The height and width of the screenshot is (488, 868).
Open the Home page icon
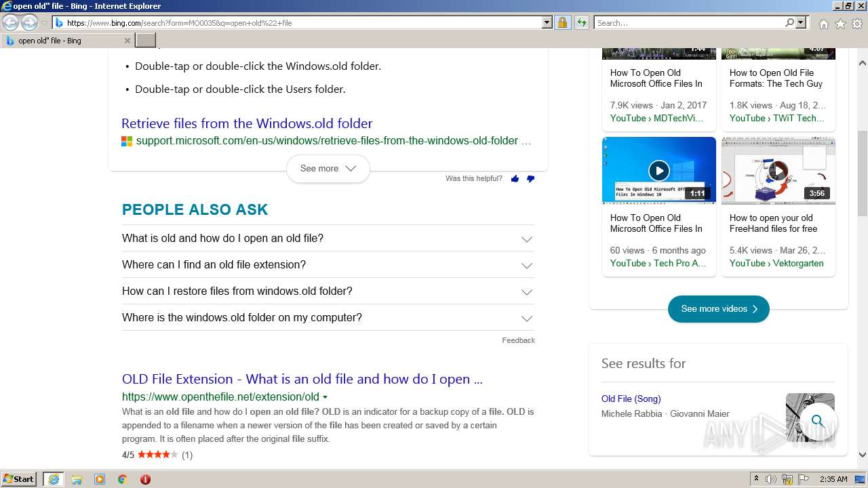click(823, 24)
